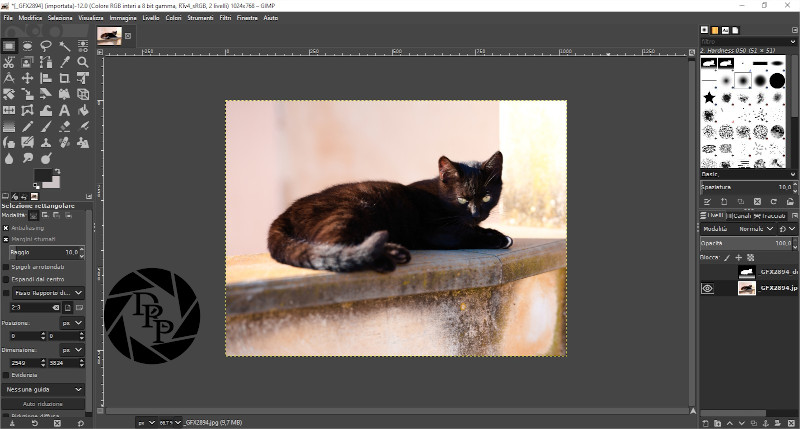Select the Gradient tool

point(9,127)
